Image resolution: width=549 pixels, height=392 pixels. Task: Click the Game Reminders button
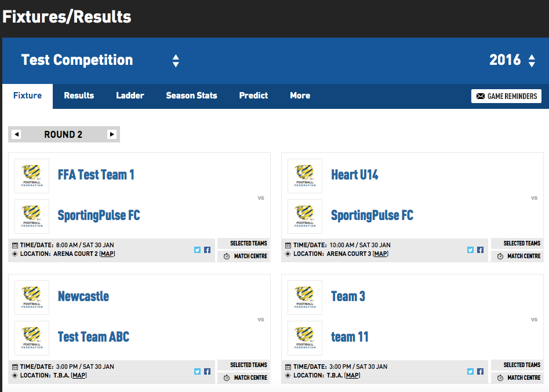coord(506,96)
